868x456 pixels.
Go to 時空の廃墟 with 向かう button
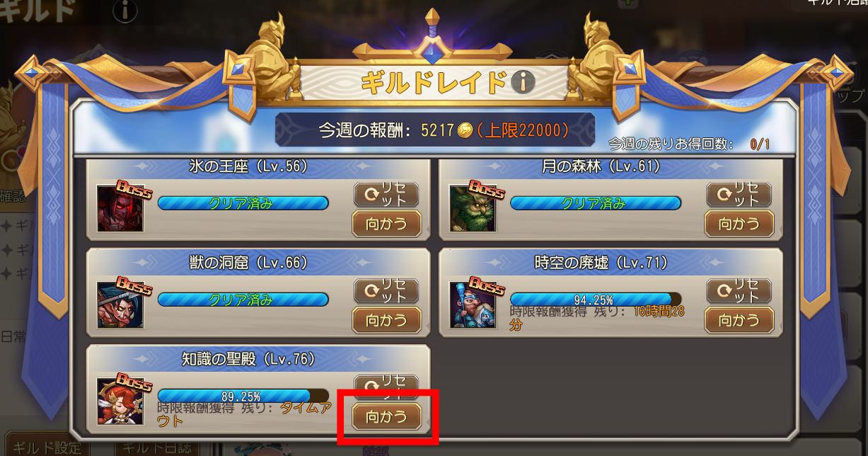point(739,321)
